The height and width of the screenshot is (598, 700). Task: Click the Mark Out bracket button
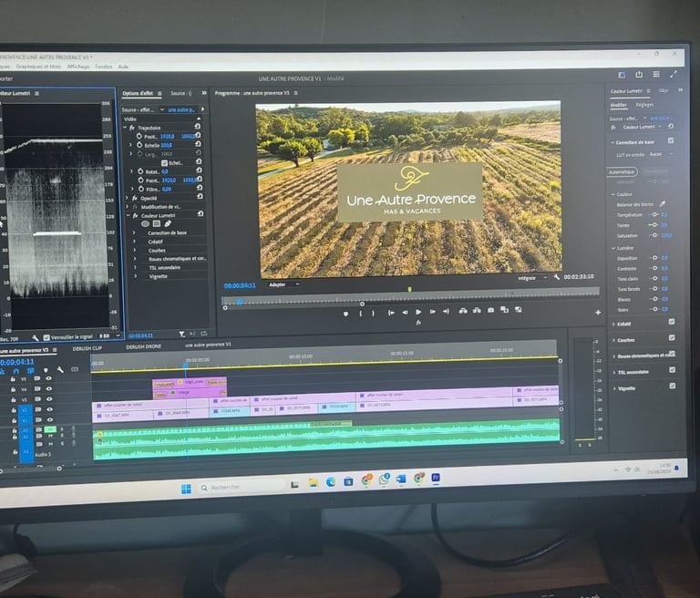point(373,313)
